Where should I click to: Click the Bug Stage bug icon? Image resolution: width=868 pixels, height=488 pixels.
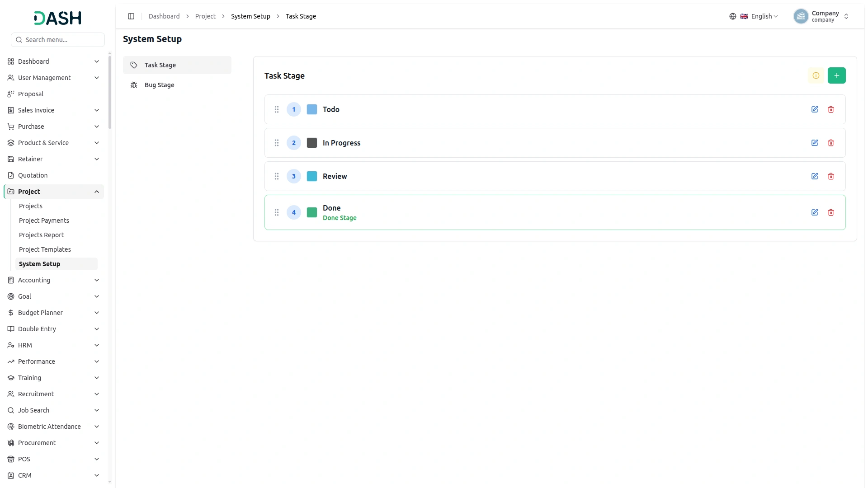[x=134, y=85]
